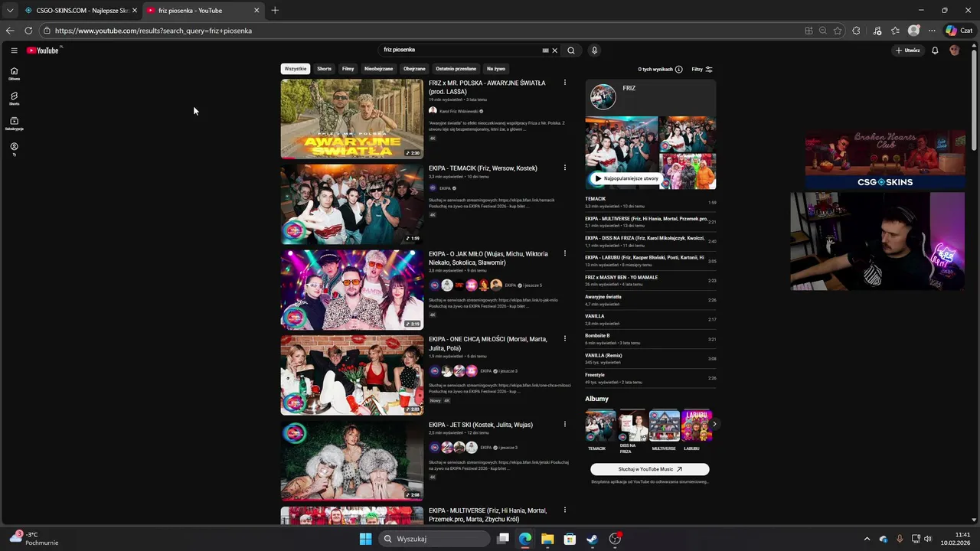Open YouTube notifications bell

(935, 51)
